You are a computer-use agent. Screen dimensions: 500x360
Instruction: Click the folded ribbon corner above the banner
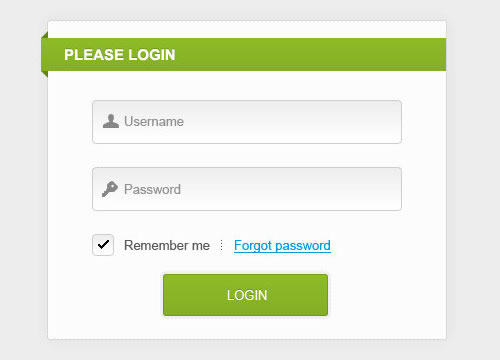(x=45, y=35)
